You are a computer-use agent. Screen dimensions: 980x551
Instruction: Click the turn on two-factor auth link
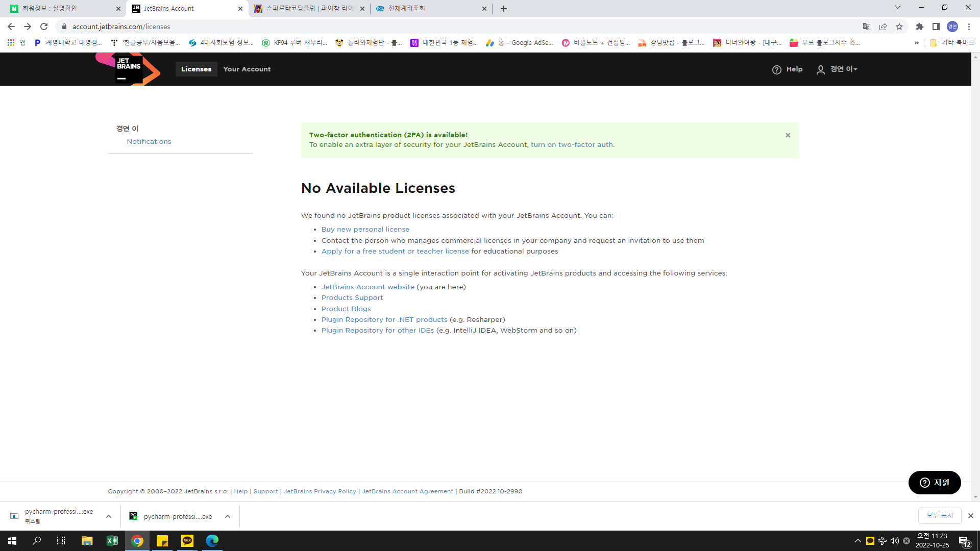point(572,145)
